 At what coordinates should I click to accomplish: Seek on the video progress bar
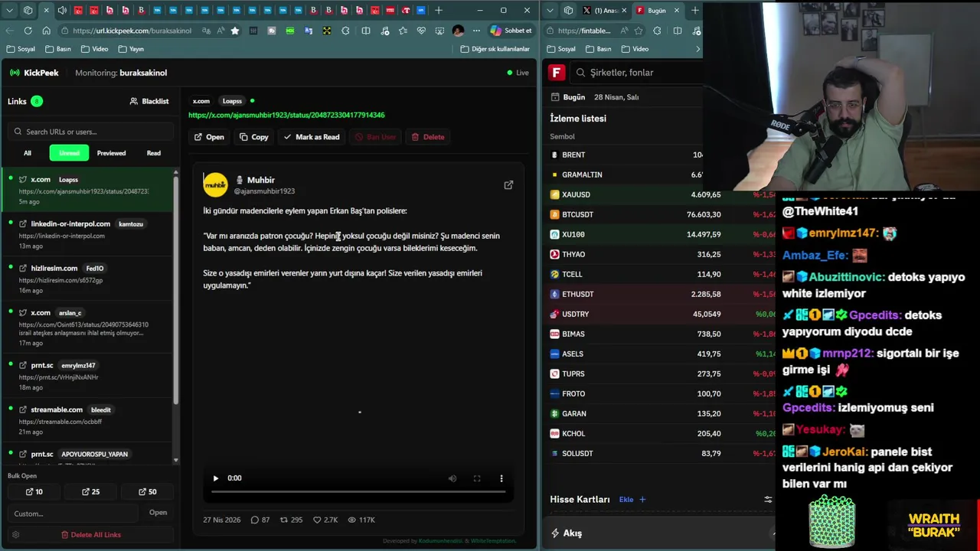tap(358, 493)
